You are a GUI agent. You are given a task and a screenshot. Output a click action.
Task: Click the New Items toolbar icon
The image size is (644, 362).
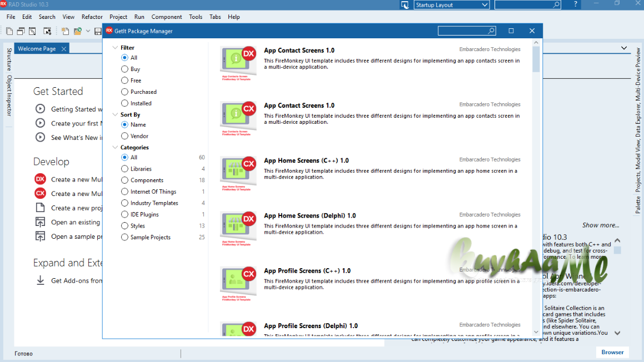pos(9,31)
